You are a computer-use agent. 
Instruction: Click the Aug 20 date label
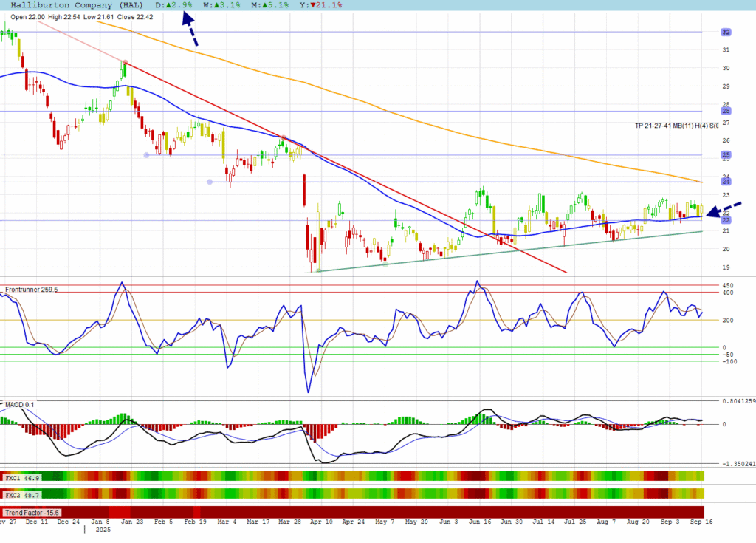click(638, 522)
